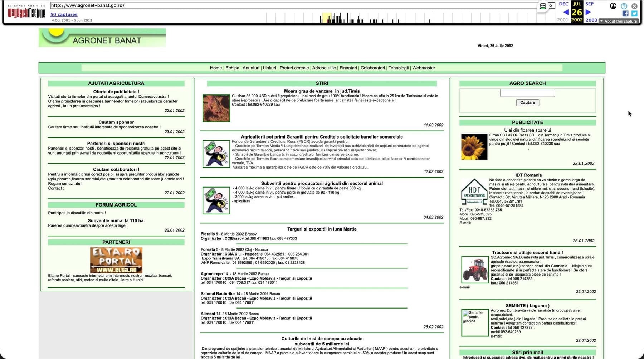Open the Wayback Machine user account icon
Image resolution: width=644 pixels, height=359 pixels.
[613, 6]
